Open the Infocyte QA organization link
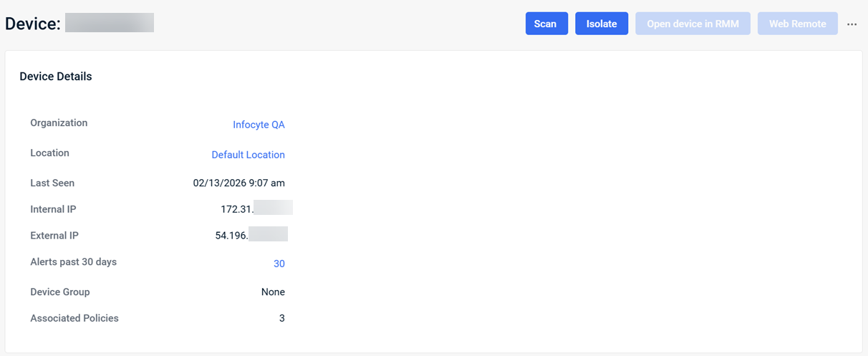Screen dimensions: 868x356 click(x=259, y=125)
